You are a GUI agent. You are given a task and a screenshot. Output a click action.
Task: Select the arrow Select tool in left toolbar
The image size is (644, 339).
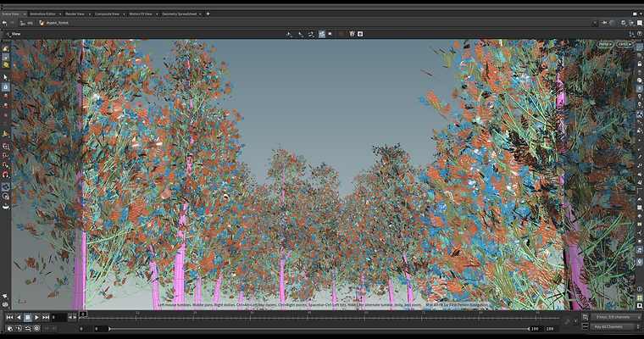pyautogui.click(x=5, y=77)
